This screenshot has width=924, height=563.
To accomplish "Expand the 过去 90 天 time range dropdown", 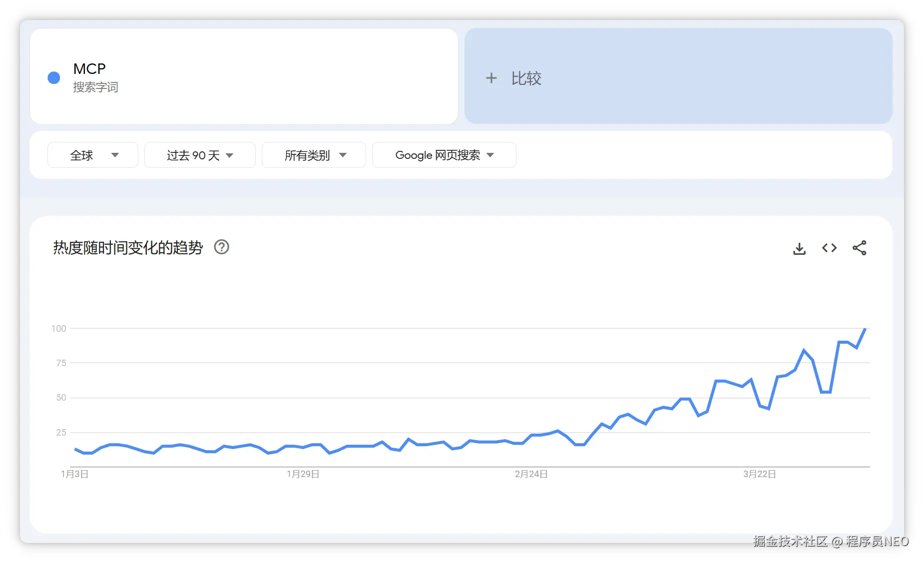I will (200, 155).
